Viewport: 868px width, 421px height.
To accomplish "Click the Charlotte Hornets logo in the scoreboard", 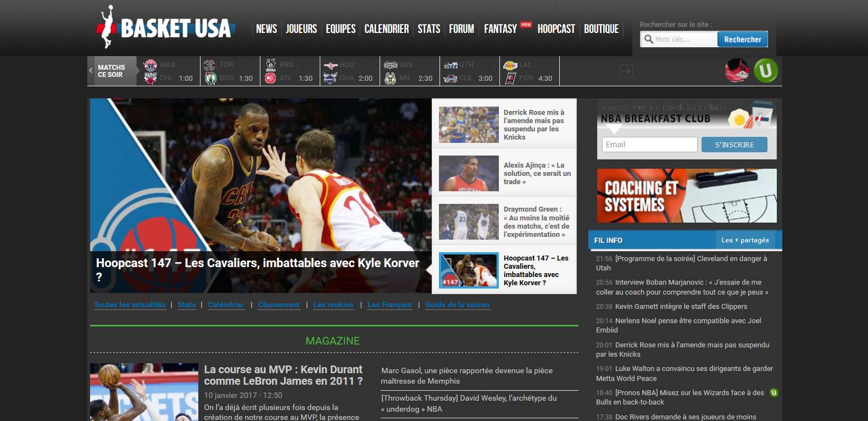I will [x=330, y=78].
